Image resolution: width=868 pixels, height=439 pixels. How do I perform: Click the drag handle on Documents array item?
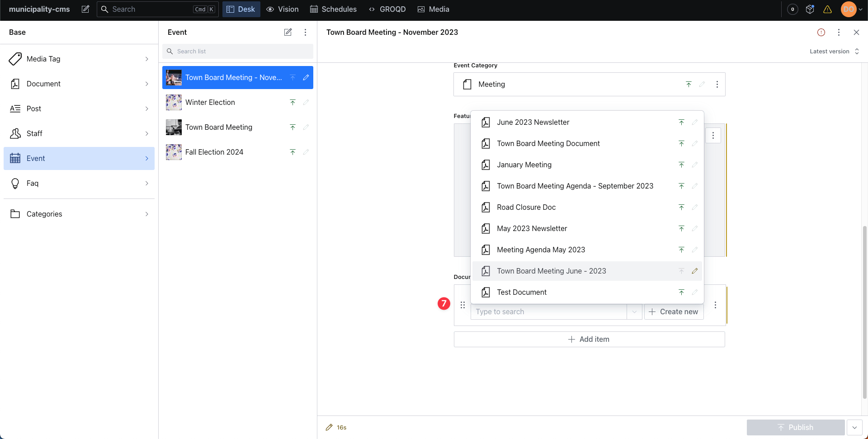[462, 305]
